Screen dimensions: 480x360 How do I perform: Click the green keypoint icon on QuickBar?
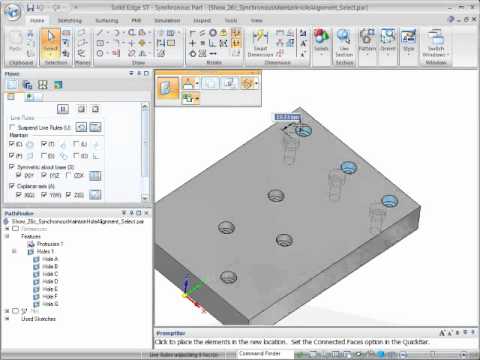point(188,98)
